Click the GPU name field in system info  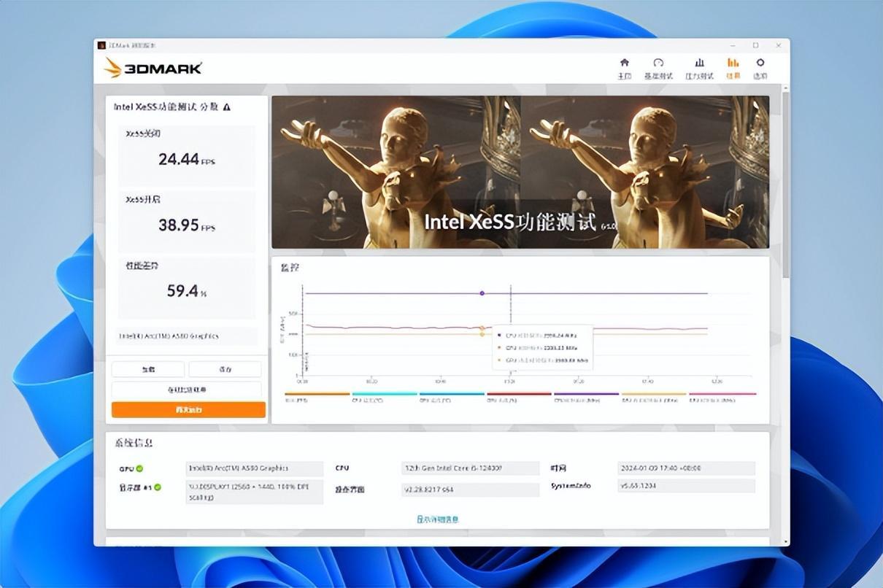(254, 468)
